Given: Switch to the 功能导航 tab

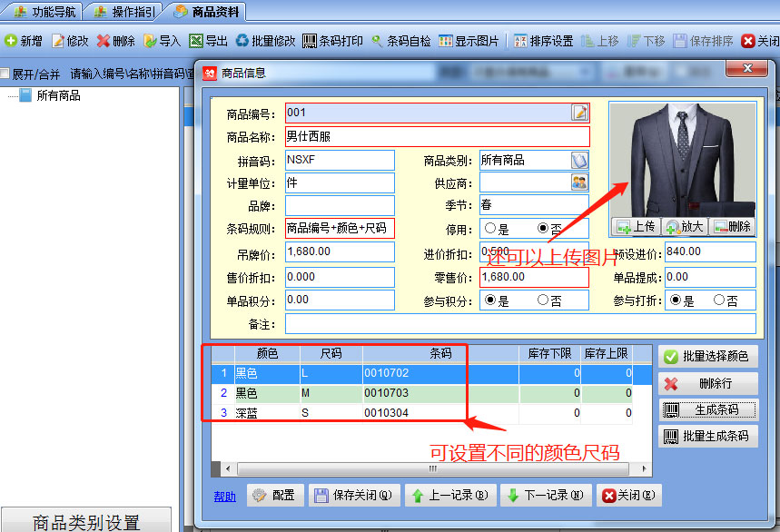Looking at the screenshot, I should pyautogui.click(x=45, y=12).
